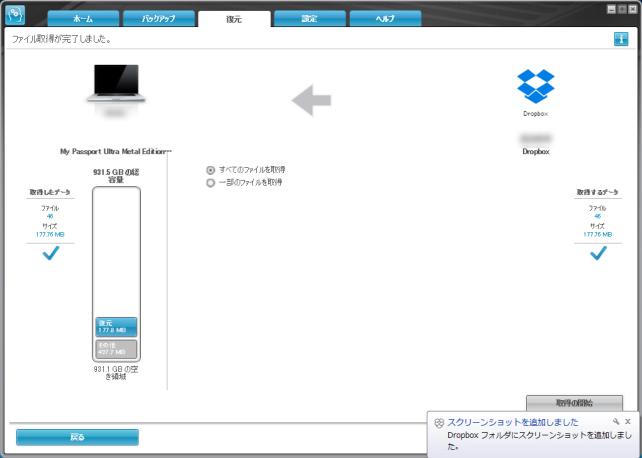This screenshot has height=458, width=642.
Task: Click the bold Dropbox account label
Action: point(536,151)
